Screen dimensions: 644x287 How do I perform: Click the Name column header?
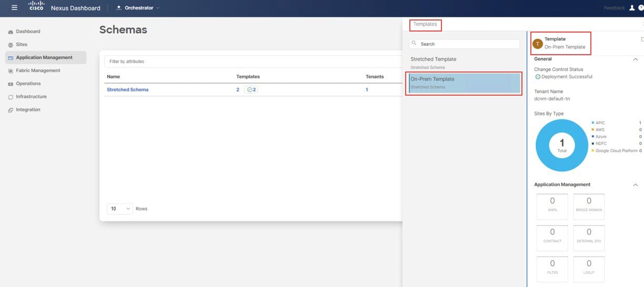114,77
